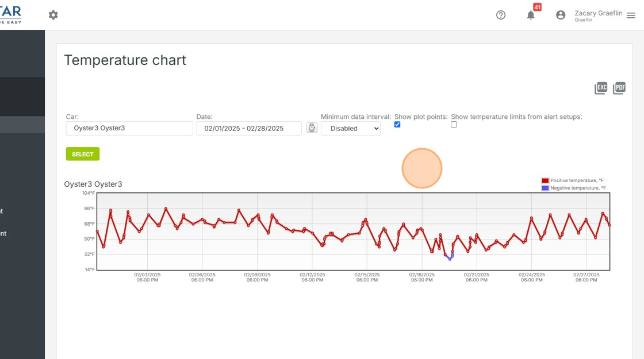
Task: Click the 02/27/2025 06:00 PM axis label
Action: [x=586, y=277]
